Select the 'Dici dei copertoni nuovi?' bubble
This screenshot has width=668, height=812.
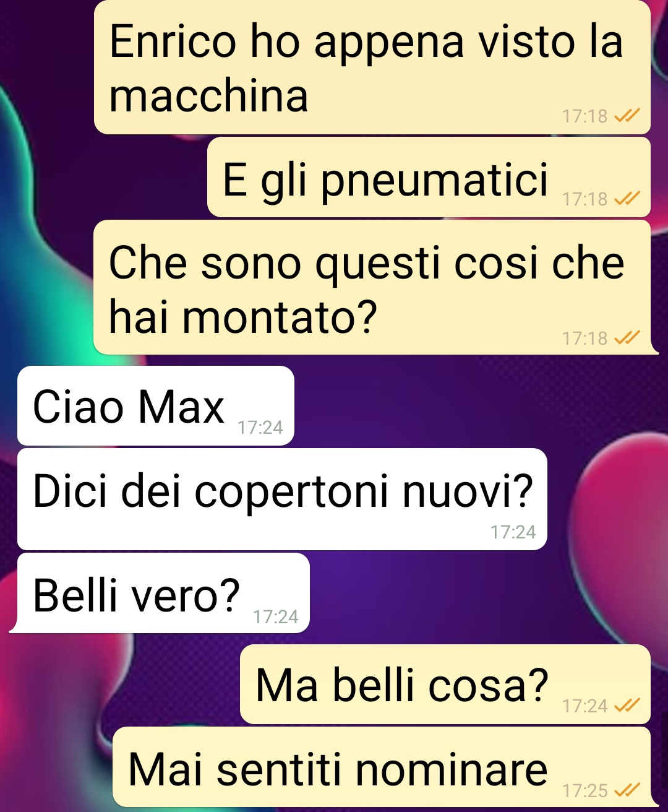(x=282, y=499)
